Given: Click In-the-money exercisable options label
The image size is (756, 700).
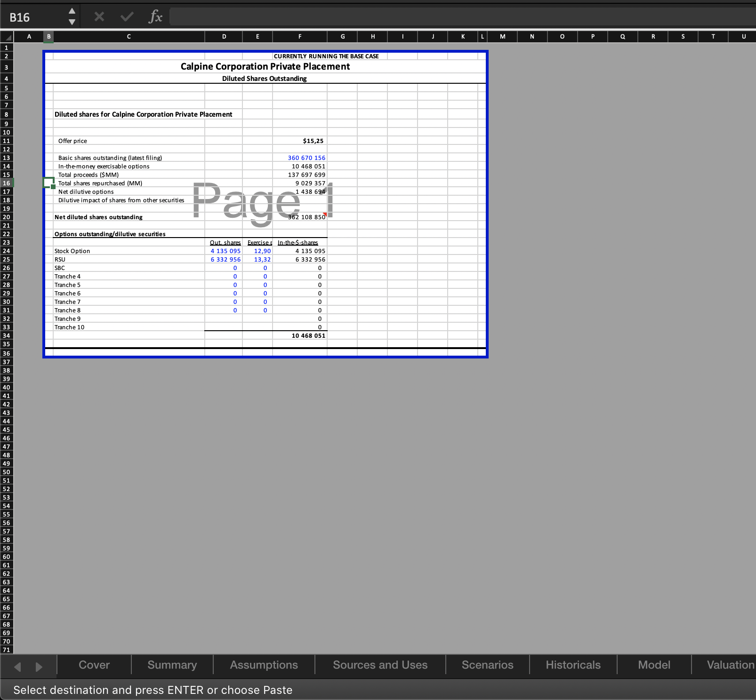Looking at the screenshot, I should pos(104,166).
